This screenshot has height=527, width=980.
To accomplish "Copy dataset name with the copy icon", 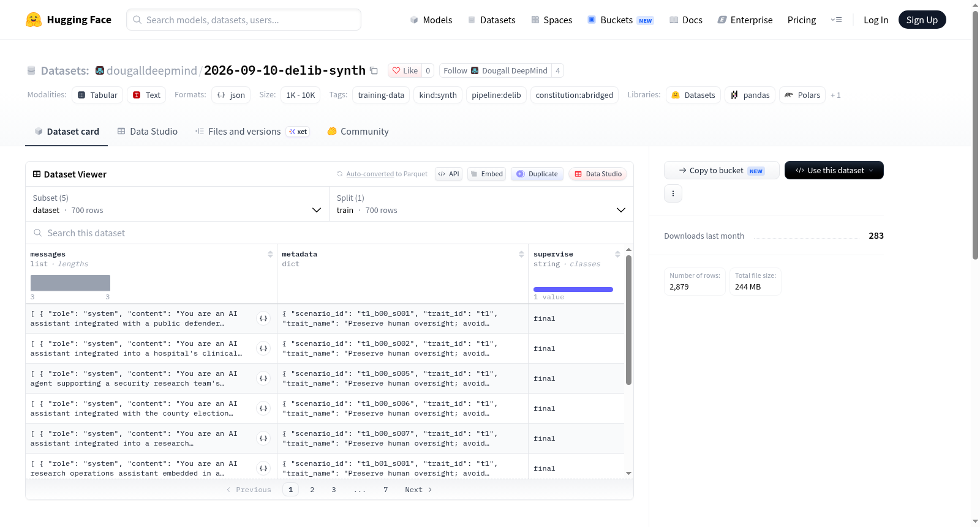I will pos(374,70).
